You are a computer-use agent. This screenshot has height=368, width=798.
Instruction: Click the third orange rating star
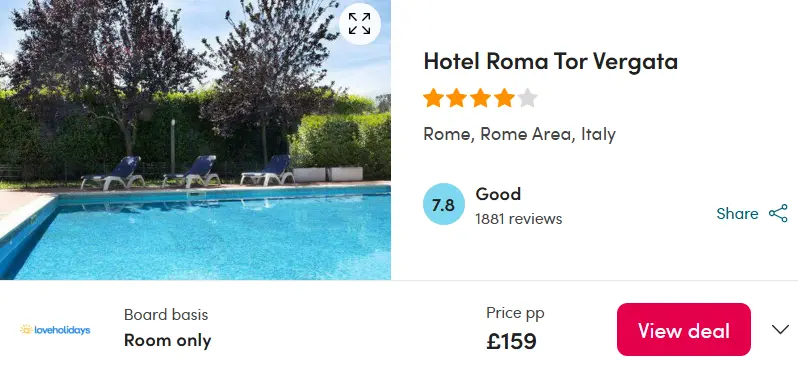480,98
